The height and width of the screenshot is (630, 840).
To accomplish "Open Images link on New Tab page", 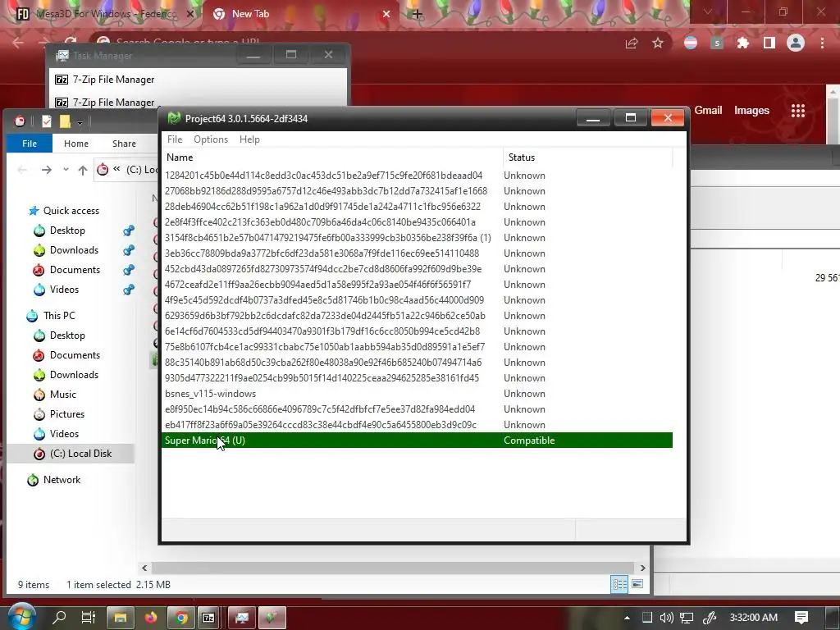I will click(751, 111).
